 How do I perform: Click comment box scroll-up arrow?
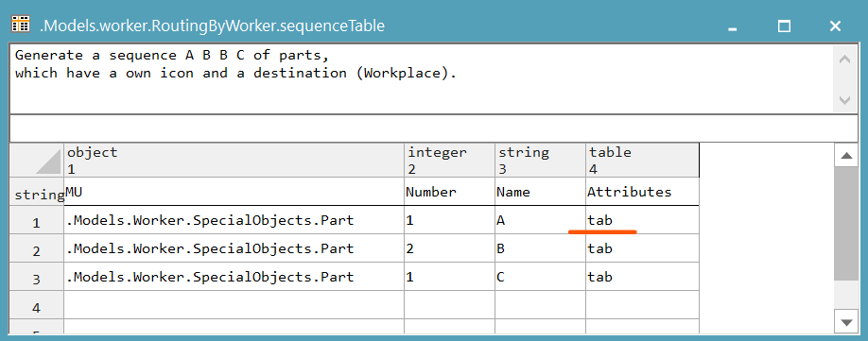click(844, 59)
